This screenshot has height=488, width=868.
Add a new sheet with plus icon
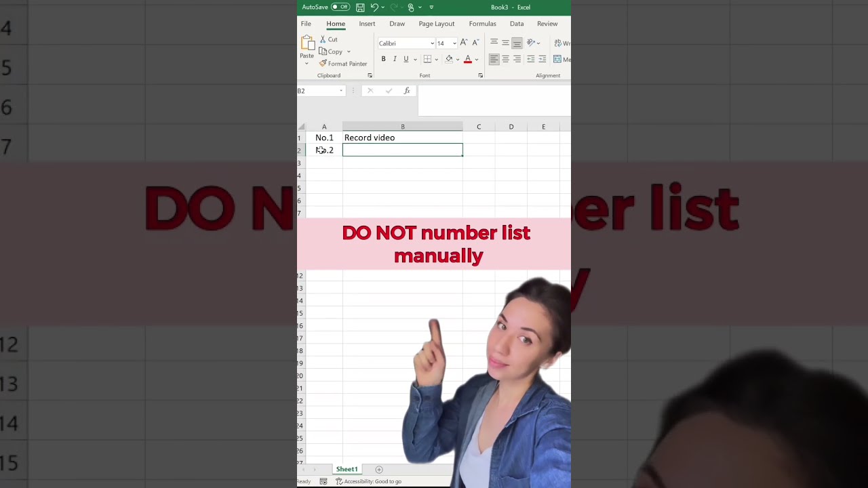(379, 469)
